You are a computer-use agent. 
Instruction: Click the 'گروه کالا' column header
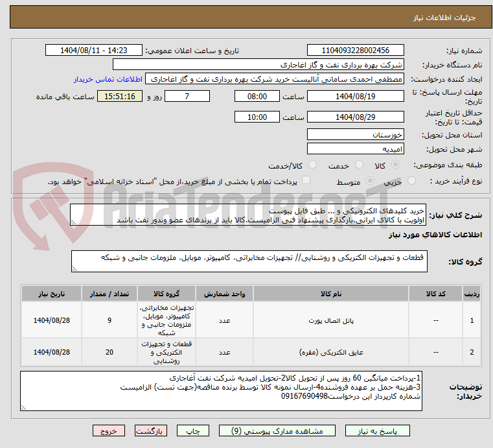pyautogui.click(x=166, y=294)
